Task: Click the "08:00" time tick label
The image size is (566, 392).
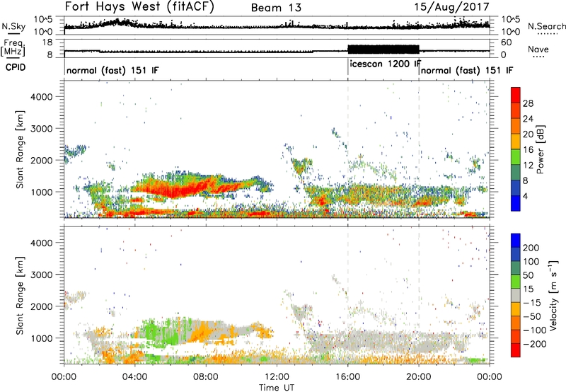Action: tap(206, 377)
